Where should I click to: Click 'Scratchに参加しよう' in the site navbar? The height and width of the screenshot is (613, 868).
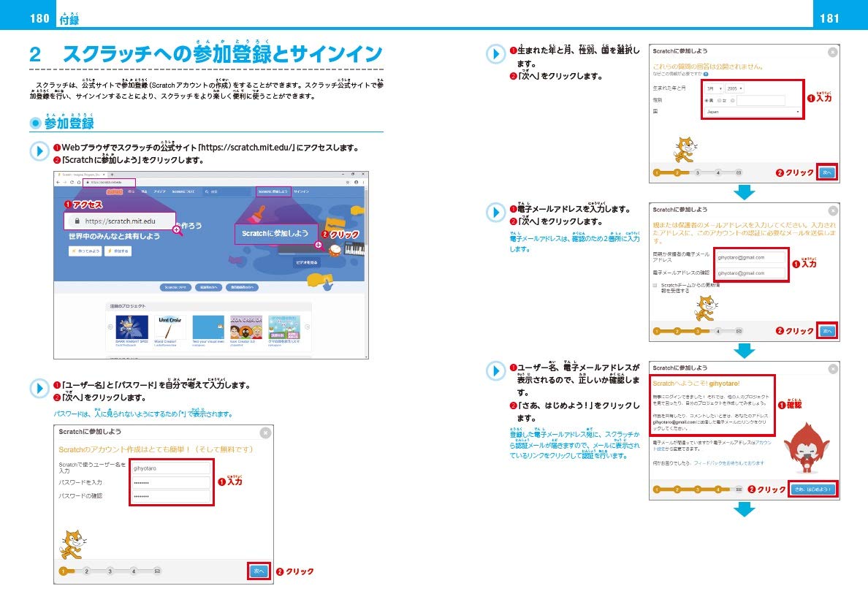coord(273,191)
